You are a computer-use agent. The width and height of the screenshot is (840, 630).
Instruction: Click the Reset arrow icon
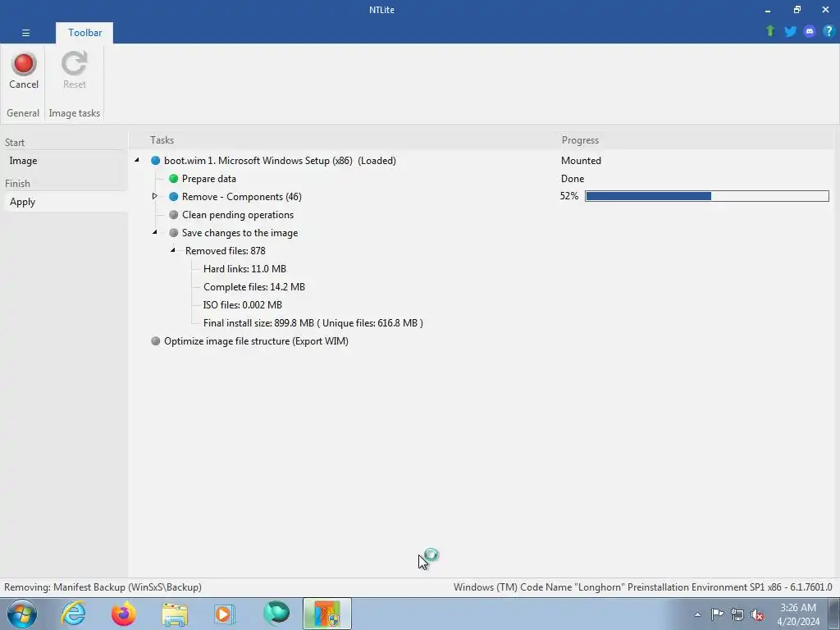click(x=74, y=64)
